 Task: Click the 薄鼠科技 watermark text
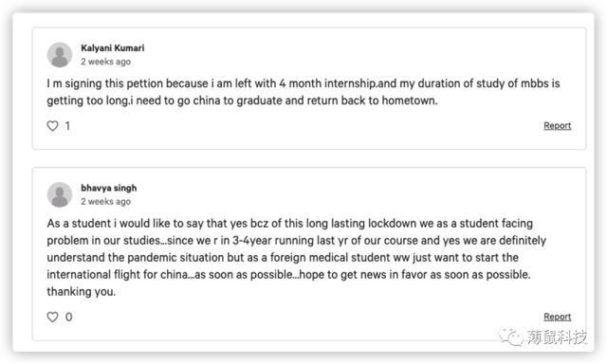[x=557, y=337]
